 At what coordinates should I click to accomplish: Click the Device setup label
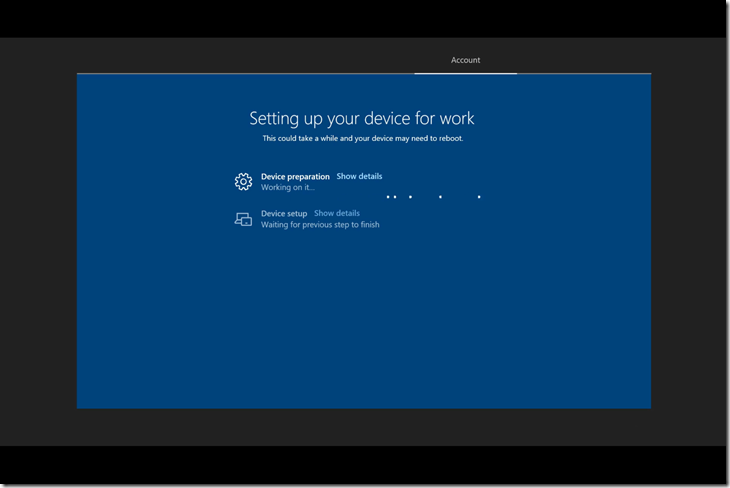[284, 213]
